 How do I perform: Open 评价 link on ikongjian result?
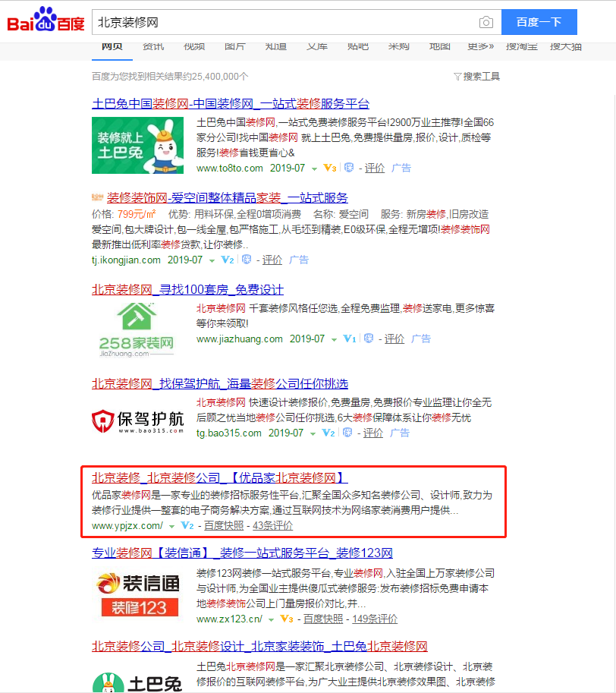(272, 260)
